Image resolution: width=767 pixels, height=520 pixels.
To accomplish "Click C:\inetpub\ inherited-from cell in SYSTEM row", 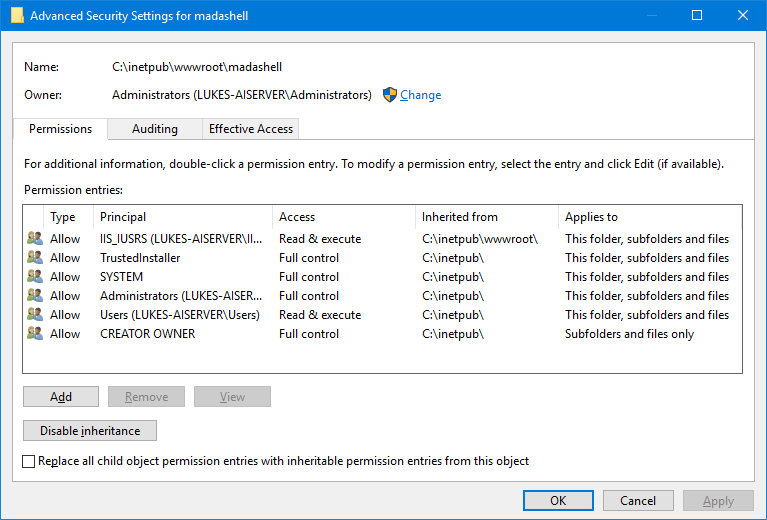I will pyautogui.click(x=453, y=277).
